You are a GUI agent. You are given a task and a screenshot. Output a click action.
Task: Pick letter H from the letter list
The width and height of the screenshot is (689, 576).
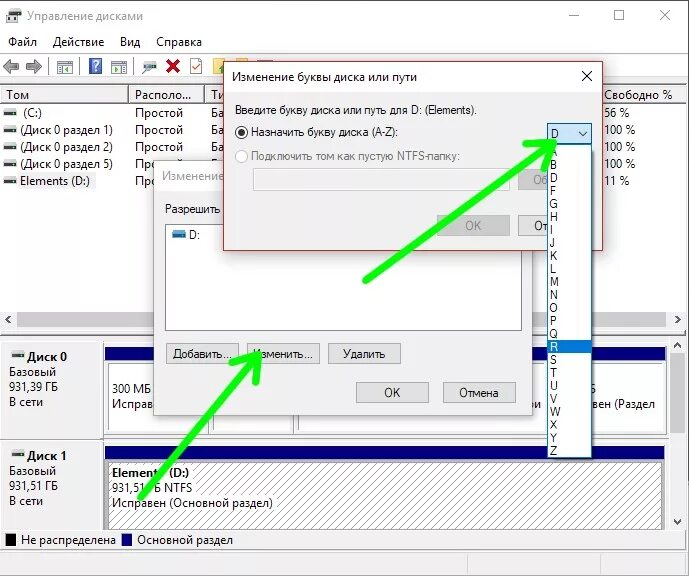tap(569, 217)
